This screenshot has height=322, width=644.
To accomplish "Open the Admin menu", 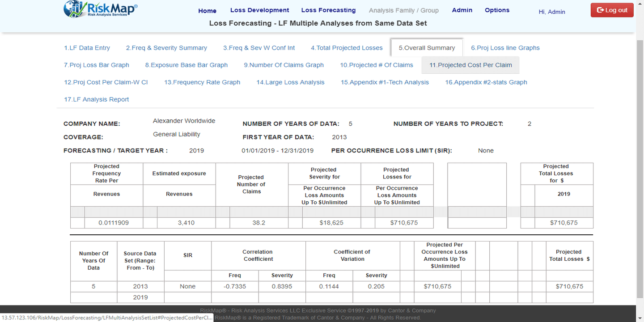I will (x=462, y=10).
